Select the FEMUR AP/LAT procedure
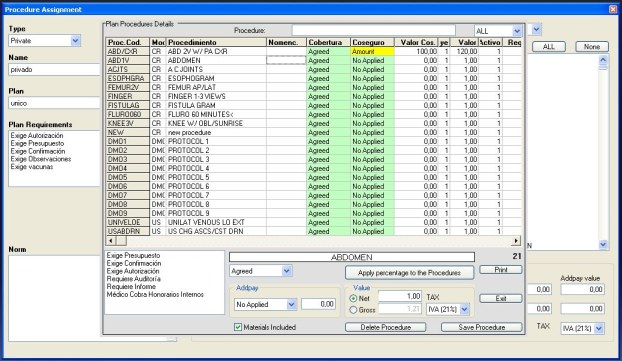Image resolution: width=622 pixels, height=361 pixels. click(216, 87)
